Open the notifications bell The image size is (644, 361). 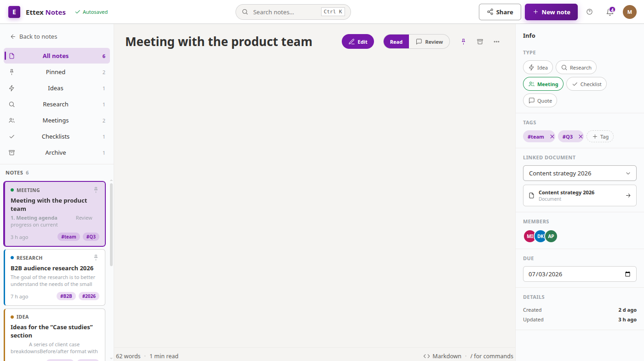(x=610, y=12)
